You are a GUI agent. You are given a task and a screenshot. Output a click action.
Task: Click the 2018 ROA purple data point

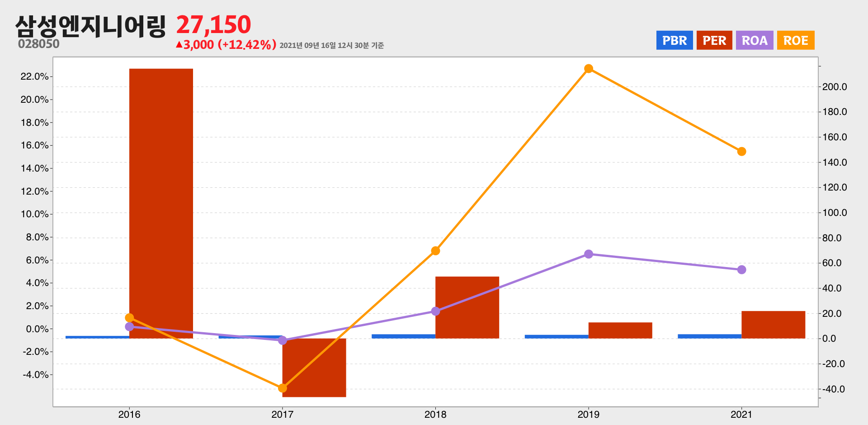click(x=435, y=311)
